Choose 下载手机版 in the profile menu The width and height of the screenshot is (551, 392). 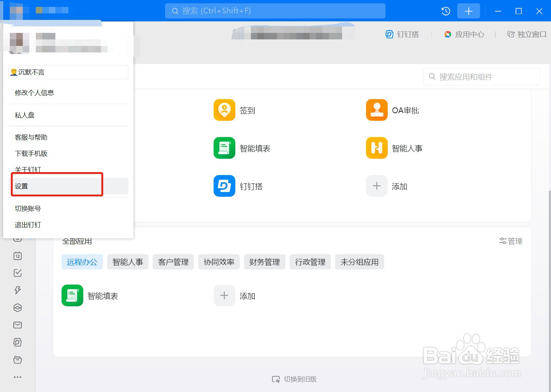click(x=68, y=154)
